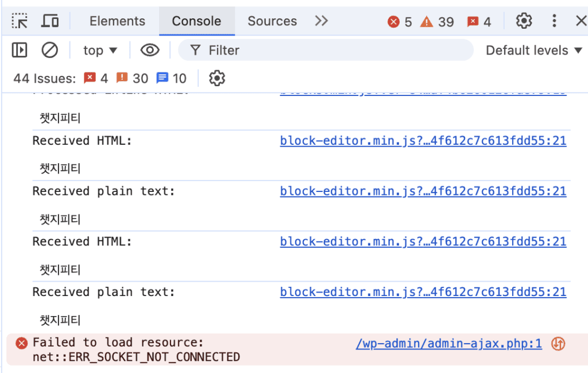Viewport: 588px width, 373px height.
Task: Open the issues counter beside the 39 warnings
Action: [x=479, y=22]
